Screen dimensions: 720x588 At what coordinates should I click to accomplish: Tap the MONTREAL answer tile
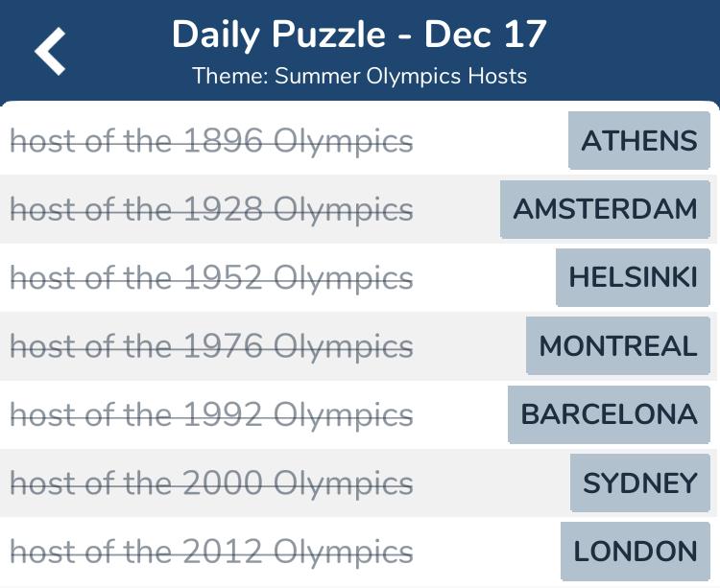coord(618,346)
